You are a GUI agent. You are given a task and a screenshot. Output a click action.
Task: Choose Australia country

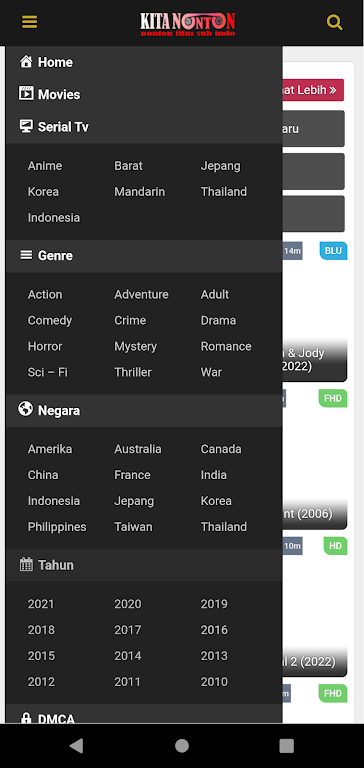[138, 449]
